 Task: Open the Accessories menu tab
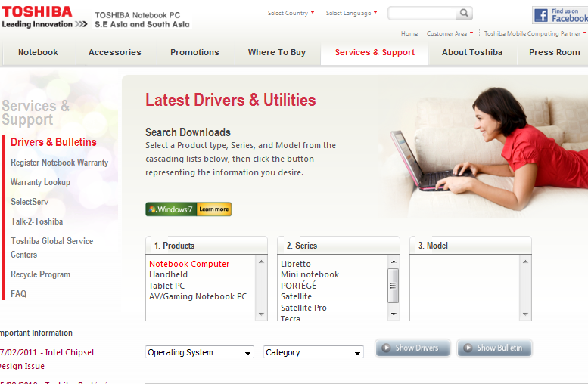pos(115,52)
